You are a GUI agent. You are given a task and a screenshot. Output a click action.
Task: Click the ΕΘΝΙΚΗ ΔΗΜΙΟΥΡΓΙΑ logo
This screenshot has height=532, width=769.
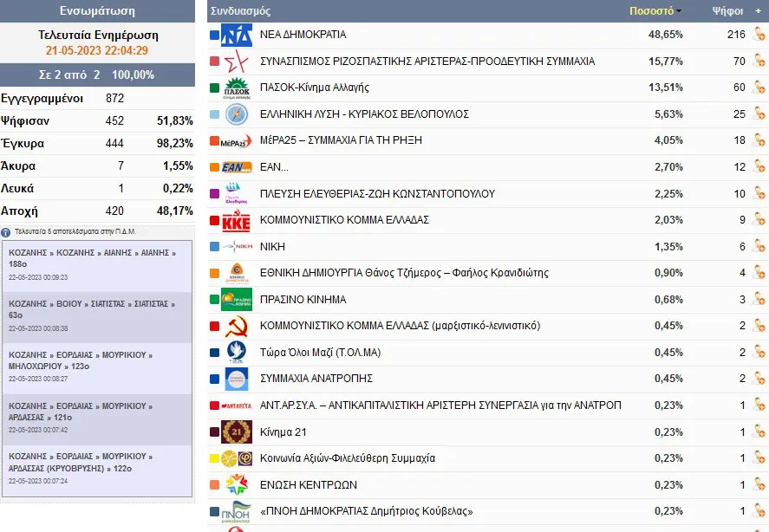(x=237, y=273)
